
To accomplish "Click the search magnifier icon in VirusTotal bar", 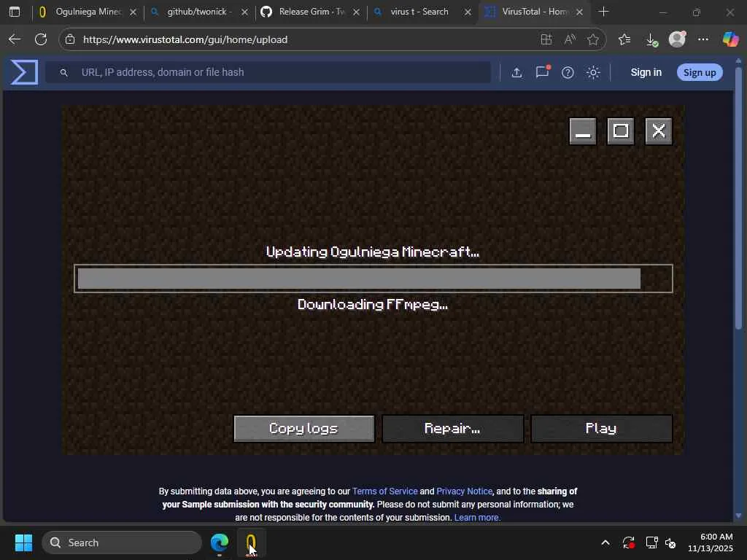I will pyautogui.click(x=63, y=72).
